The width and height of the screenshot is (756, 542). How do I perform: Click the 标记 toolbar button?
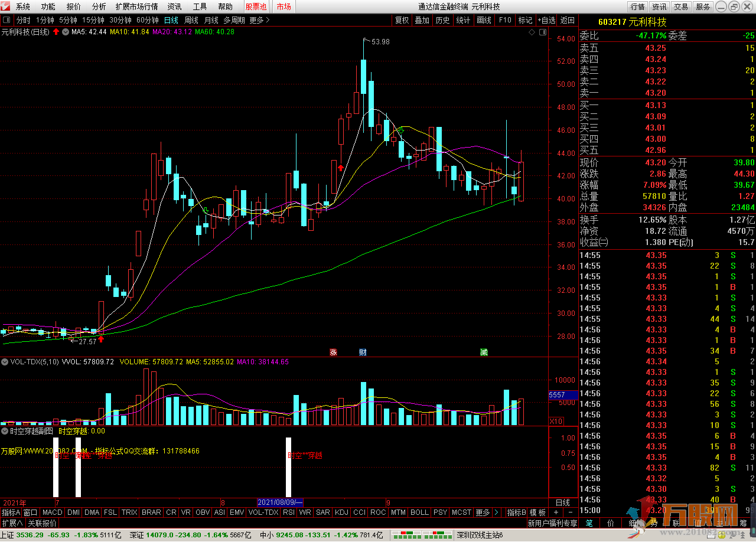525,20
